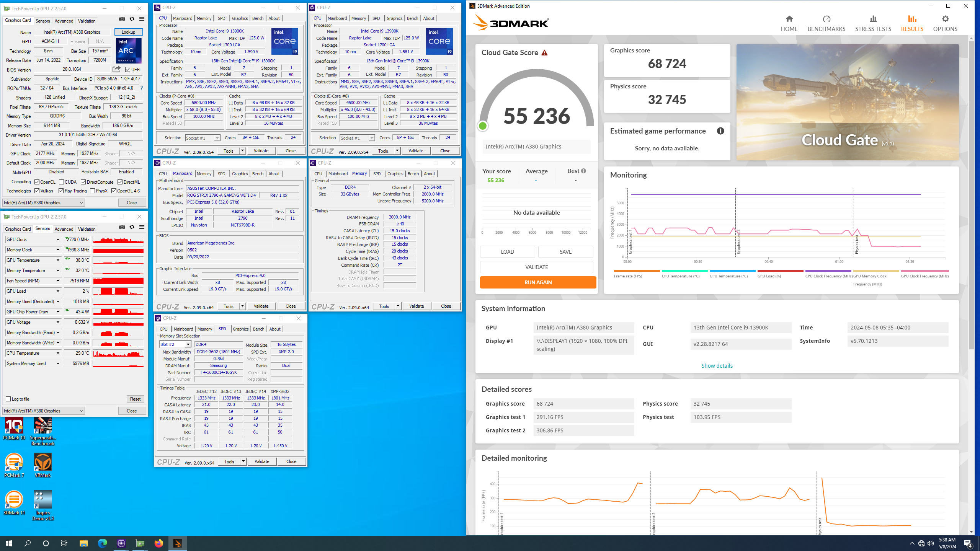Toggle the DirectML checkbox

pyautogui.click(x=120, y=182)
